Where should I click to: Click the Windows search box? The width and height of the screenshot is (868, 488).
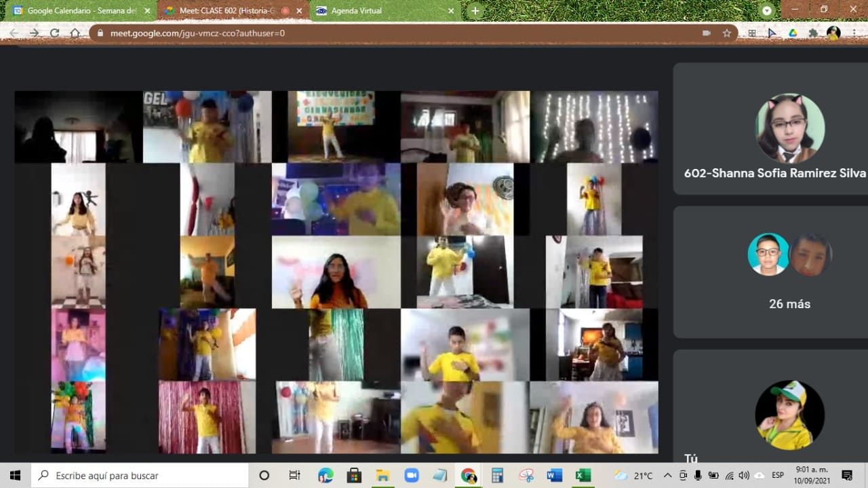[140, 476]
